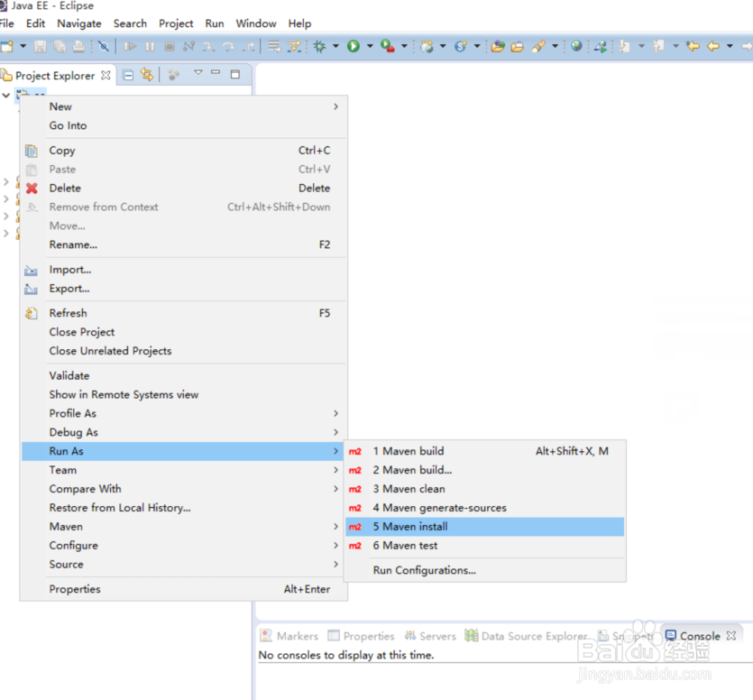Click the Next Annotation icon
The image size is (753, 700).
[x=625, y=47]
